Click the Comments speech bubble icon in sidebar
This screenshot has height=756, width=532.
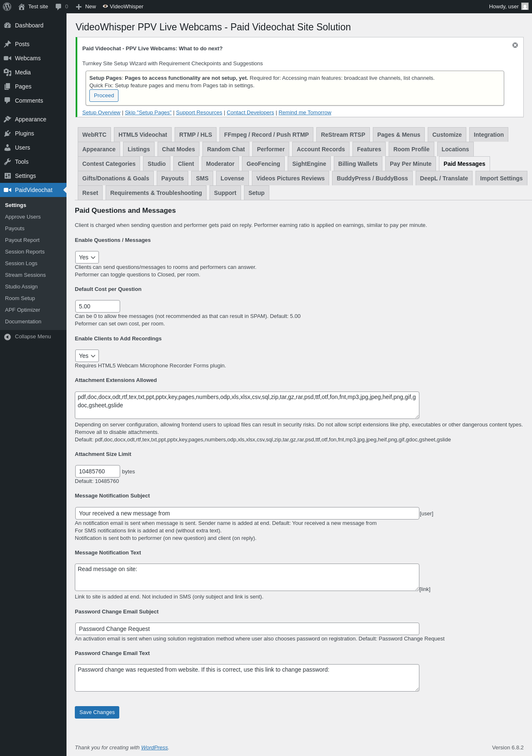click(x=7, y=101)
